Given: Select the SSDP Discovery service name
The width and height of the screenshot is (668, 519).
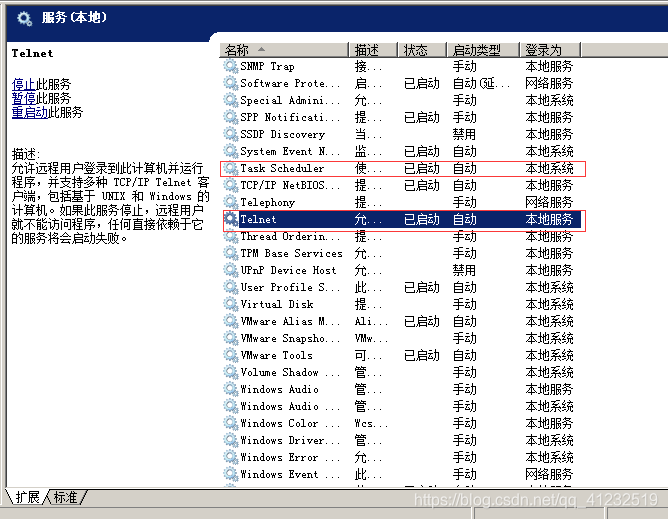Looking at the screenshot, I should point(282,134).
